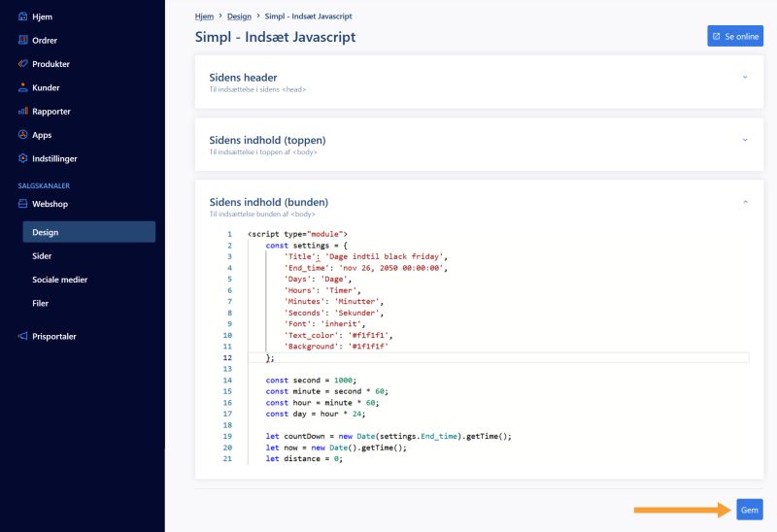Click the Hjem breadcrumb link

[x=204, y=17]
